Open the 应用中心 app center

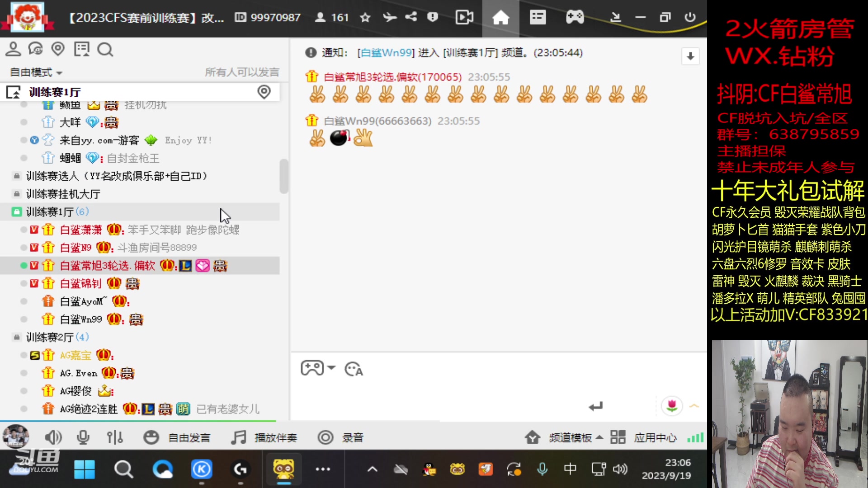[x=618, y=437]
